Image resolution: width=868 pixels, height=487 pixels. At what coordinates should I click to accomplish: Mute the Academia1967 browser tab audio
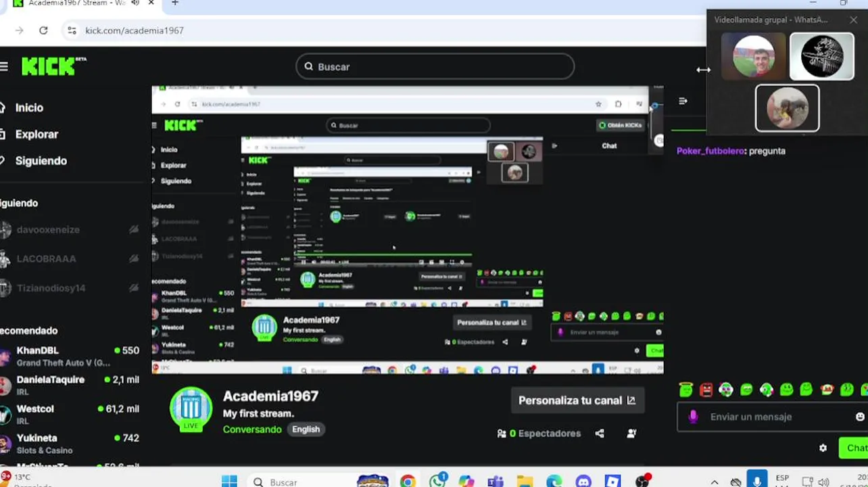pyautogui.click(x=135, y=3)
